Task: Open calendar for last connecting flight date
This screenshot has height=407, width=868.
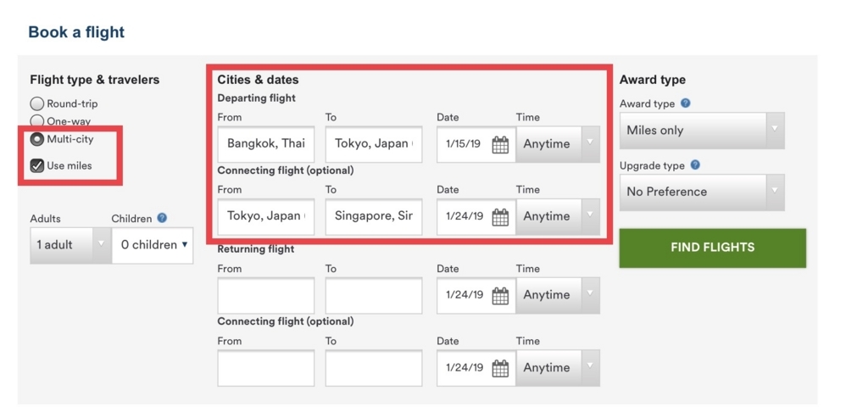Action: pos(500,369)
